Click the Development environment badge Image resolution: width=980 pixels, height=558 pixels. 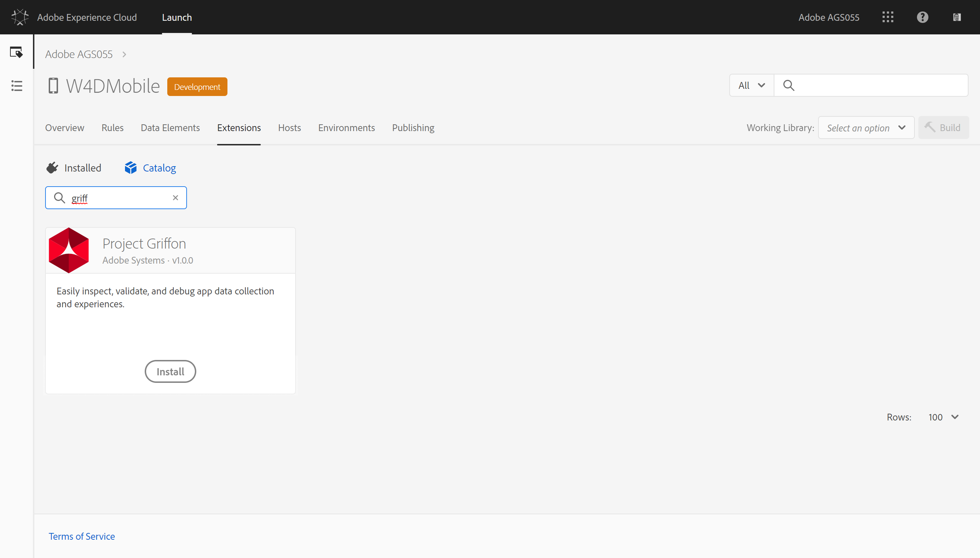coord(197,87)
